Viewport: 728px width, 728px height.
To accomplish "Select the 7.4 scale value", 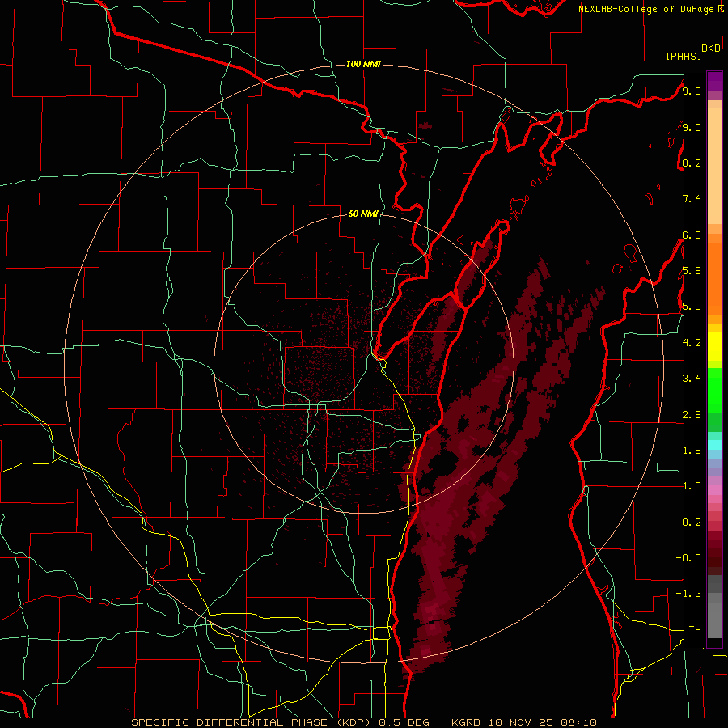I will point(692,199).
